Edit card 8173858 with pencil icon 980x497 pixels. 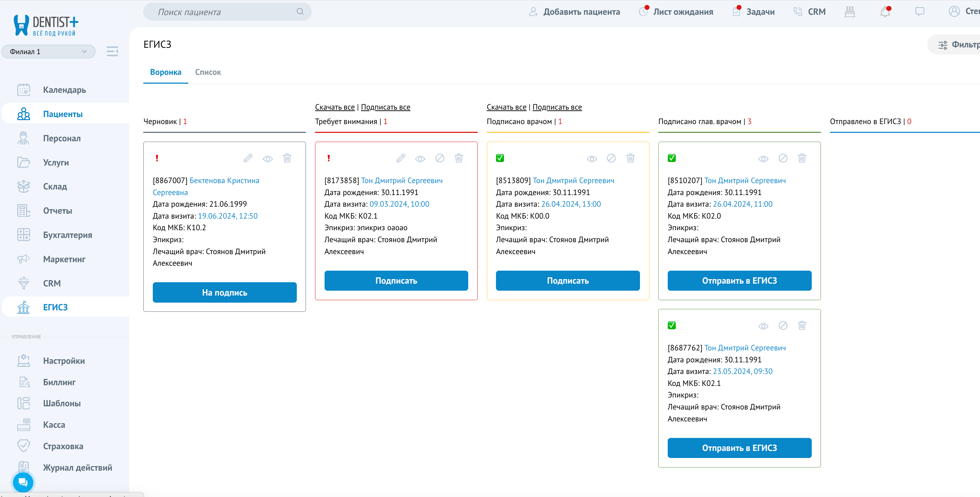(400, 158)
